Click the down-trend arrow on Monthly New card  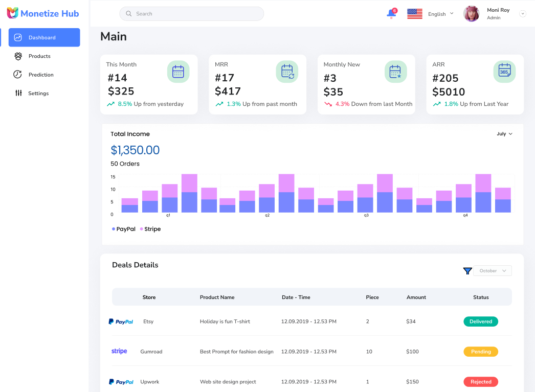(x=328, y=104)
